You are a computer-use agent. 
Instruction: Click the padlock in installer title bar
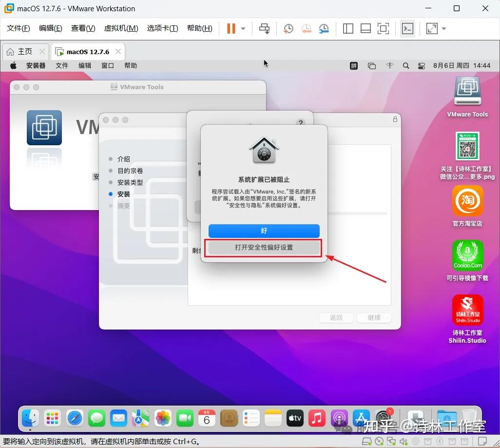(395, 119)
